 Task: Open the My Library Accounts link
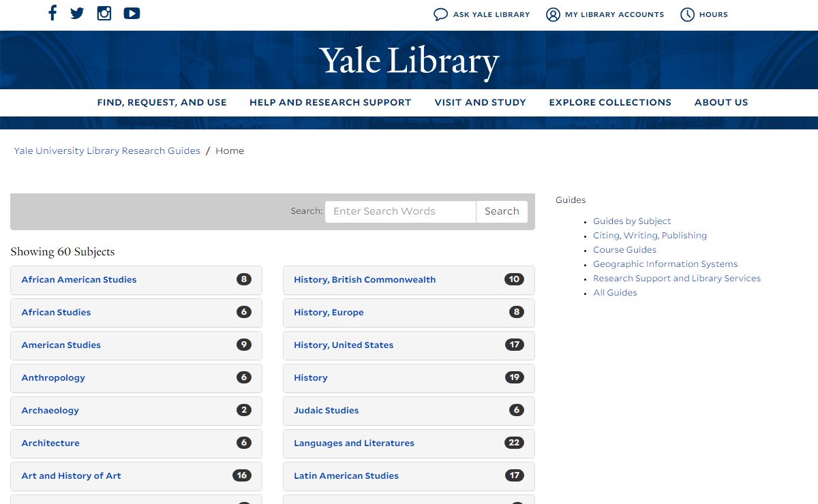pyautogui.click(x=614, y=14)
